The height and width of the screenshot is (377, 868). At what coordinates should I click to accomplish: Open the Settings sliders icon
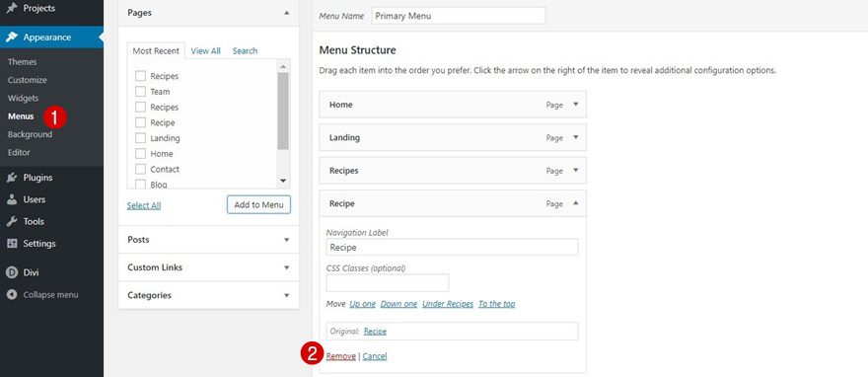(x=12, y=244)
